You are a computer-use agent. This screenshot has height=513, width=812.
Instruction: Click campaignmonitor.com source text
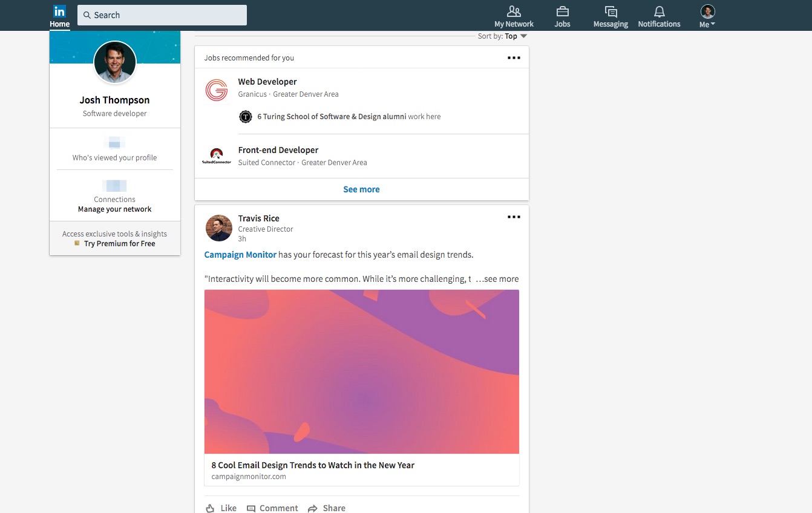[249, 477]
